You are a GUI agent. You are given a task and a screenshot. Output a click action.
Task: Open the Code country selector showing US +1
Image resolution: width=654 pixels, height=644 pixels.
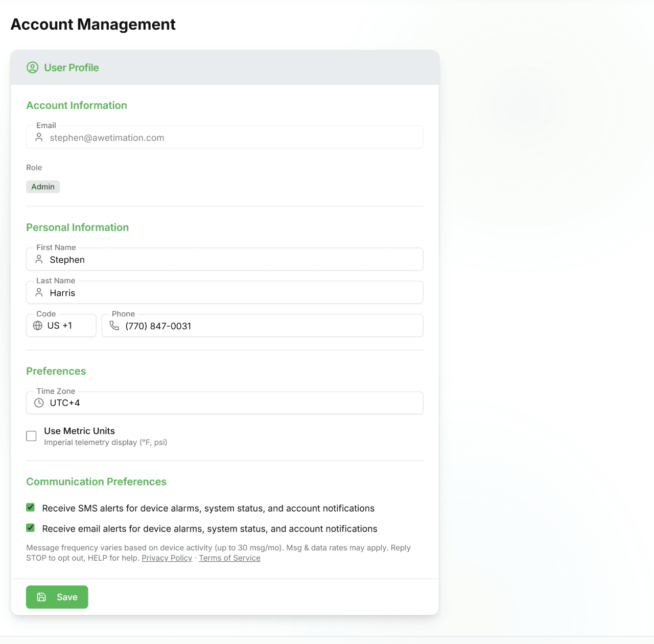click(x=61, y=325)
